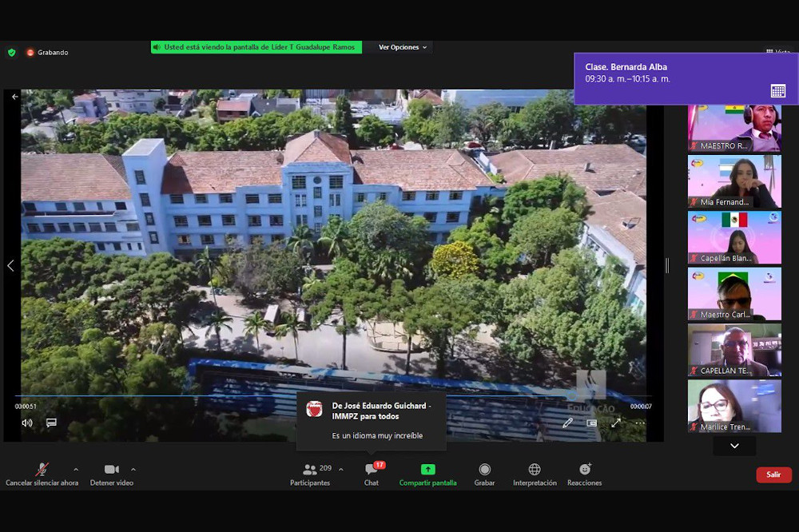Click the fullscreen expand icon in video
The width and height of the screenshot is (799, 532).
point(616,423)
